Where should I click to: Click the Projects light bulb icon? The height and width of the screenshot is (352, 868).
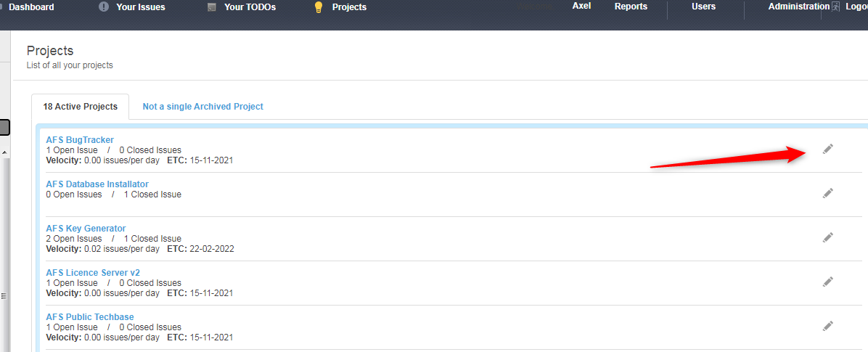click(319, 7)
